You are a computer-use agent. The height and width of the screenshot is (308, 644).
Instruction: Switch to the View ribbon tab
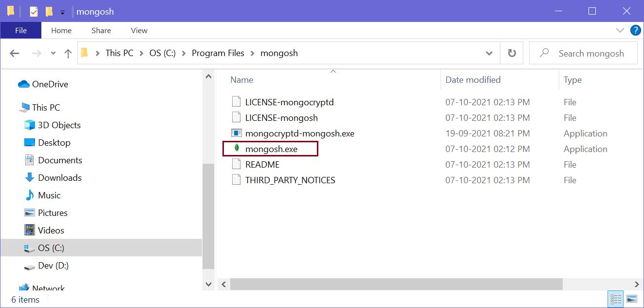tap(138, 30)
